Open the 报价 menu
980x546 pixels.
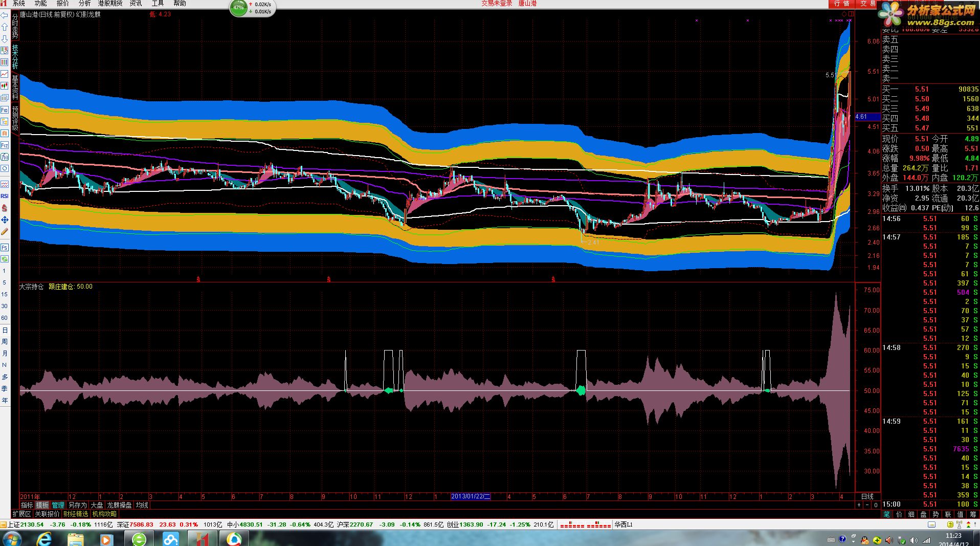[62, 4]
